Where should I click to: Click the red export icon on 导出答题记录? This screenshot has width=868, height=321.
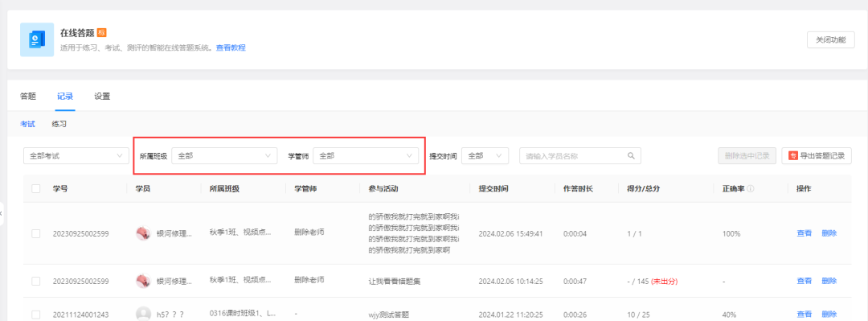tap(792, 156)
